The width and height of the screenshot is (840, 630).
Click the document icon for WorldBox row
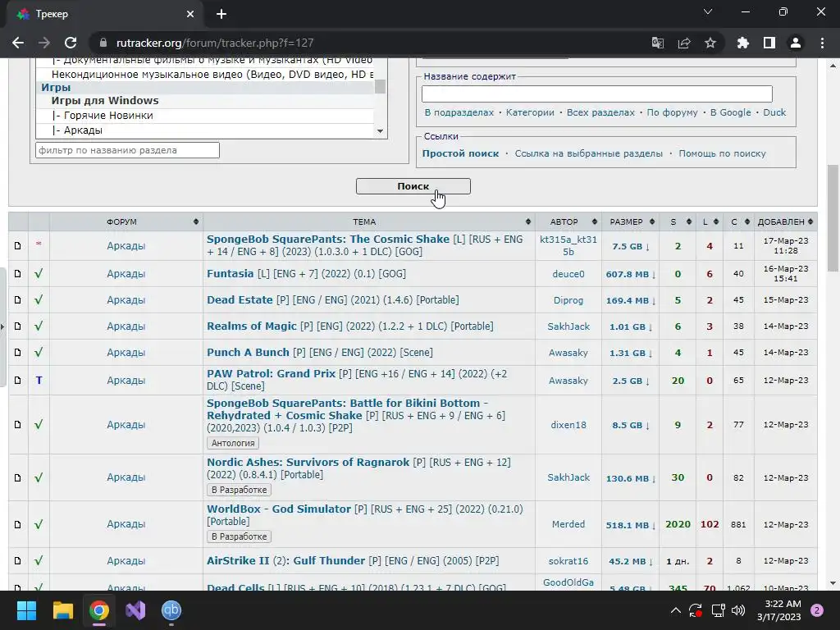(x=18, y=524)
